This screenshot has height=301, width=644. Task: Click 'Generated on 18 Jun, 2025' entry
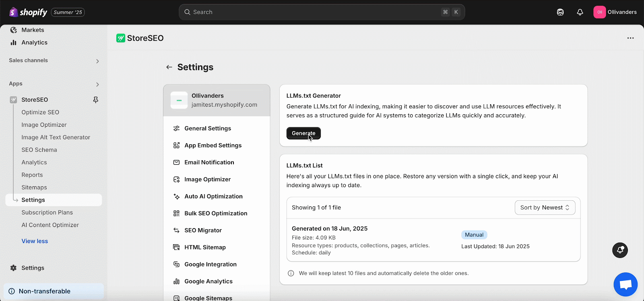coord(330,229)
